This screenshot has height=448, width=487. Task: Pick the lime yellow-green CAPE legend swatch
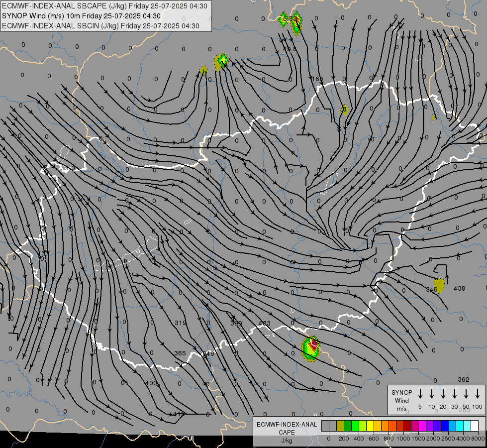point(363,426)
